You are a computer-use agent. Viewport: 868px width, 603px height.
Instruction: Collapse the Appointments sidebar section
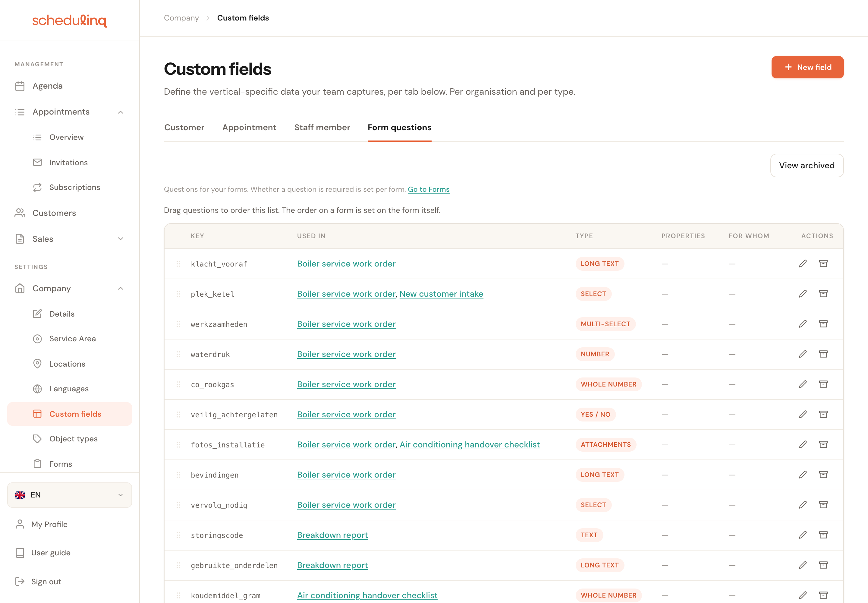coord(121,112)
